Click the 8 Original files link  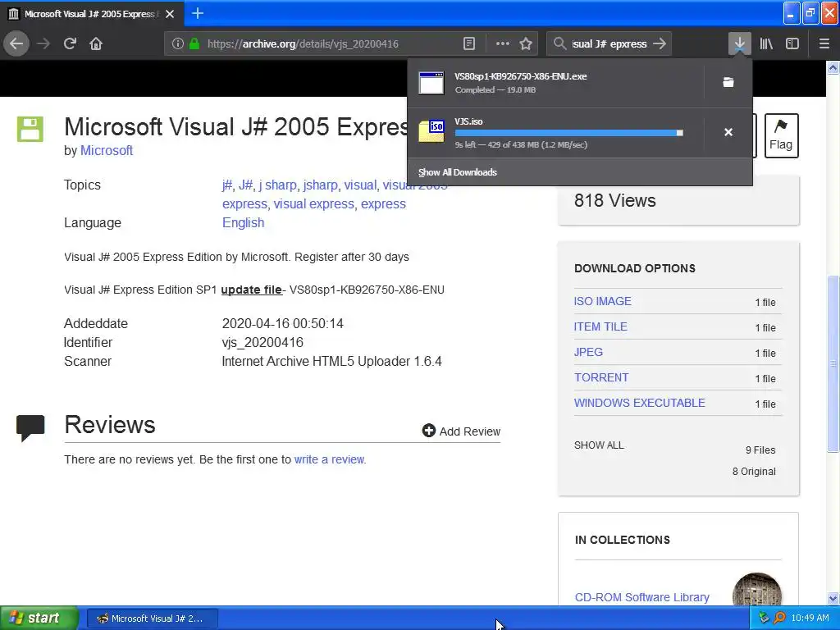754,472
